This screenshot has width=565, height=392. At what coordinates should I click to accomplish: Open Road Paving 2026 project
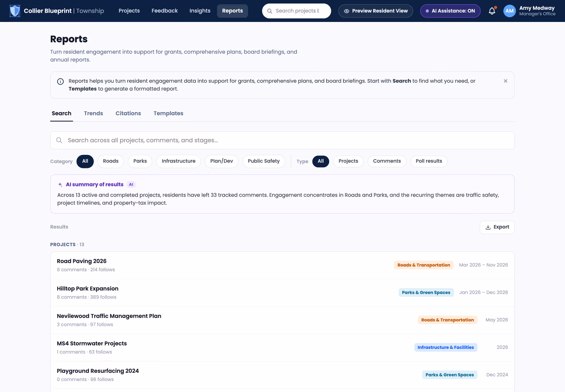coord(282,265)
